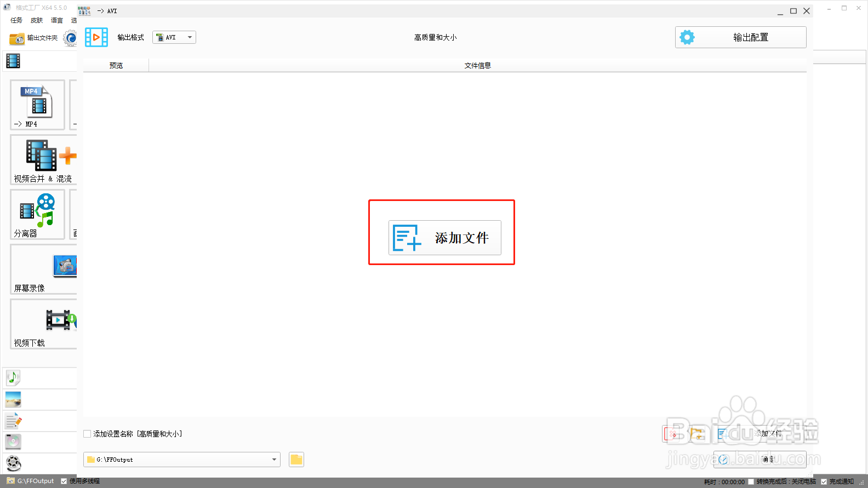Click the 高质量和大小 quality label
Screen dimensions: 868x488
[x=435, y=37]
